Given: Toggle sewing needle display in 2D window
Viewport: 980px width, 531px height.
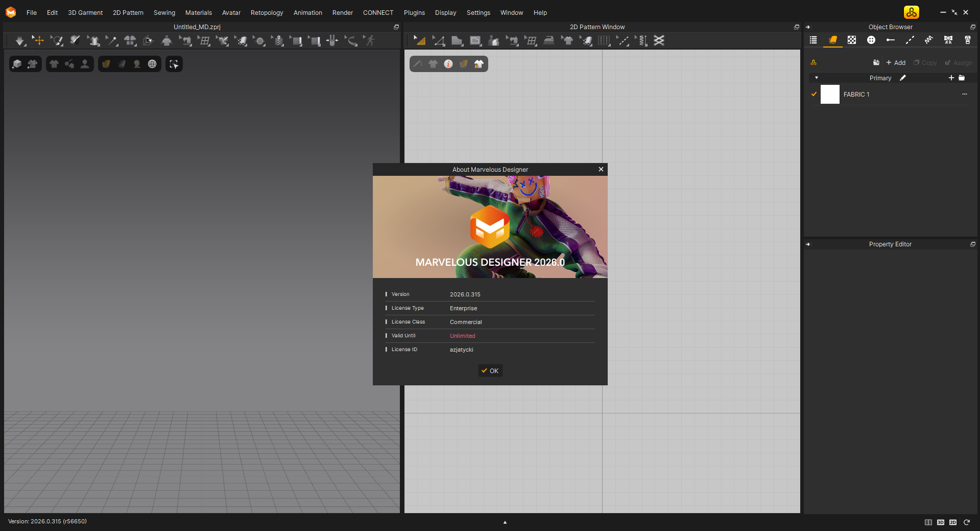Looking at the screenshot, I should tap(418, 64).
